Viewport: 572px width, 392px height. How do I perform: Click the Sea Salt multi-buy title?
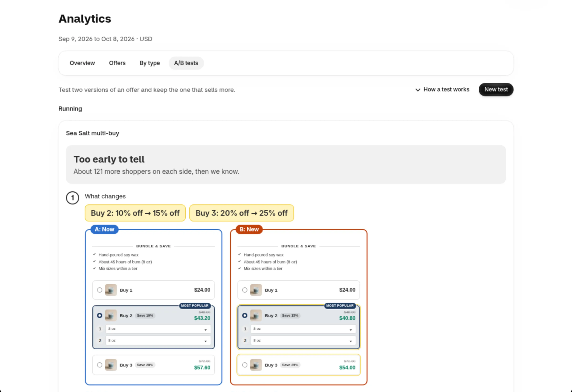(93, 133)
